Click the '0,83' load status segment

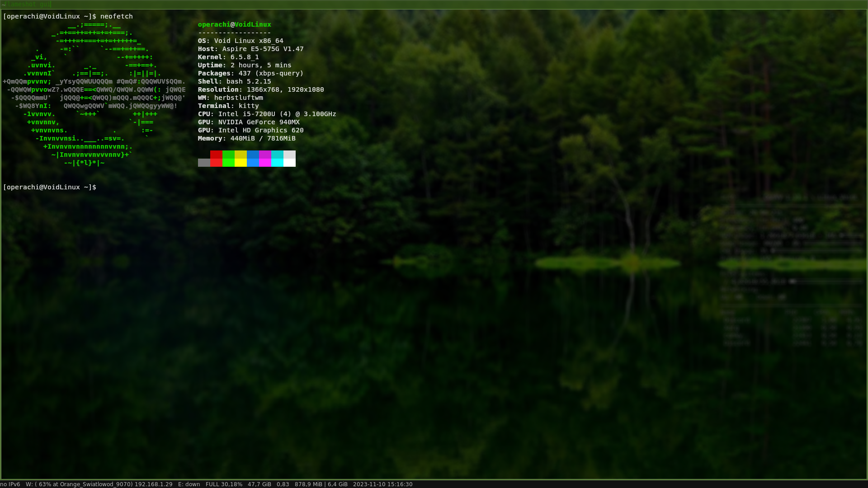[x=283, y=484]
